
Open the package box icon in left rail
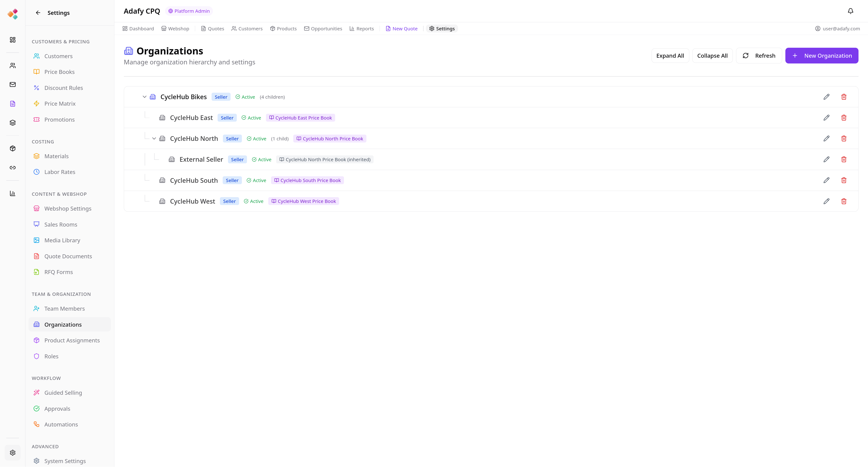coord(13,148)
